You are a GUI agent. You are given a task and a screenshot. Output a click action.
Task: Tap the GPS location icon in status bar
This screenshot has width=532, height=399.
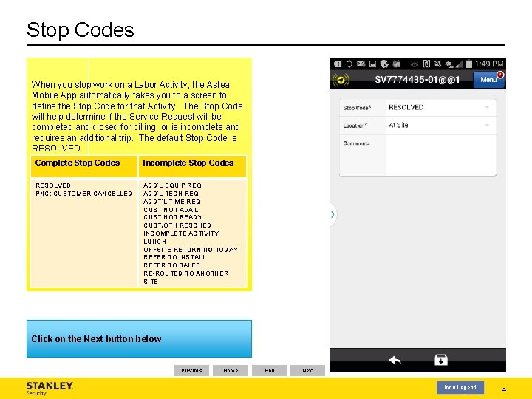pyautogui.click(x=349, y=64)
